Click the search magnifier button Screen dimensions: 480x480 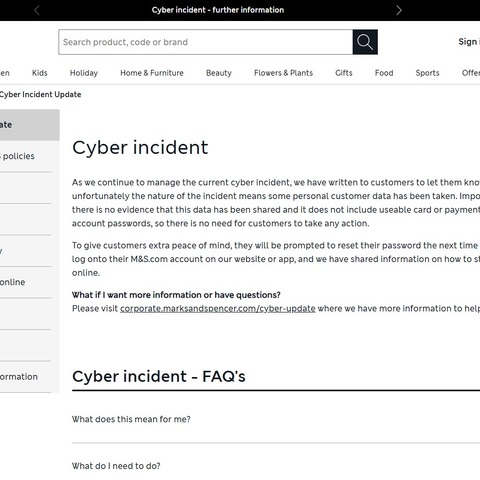[x=365, y=42]
